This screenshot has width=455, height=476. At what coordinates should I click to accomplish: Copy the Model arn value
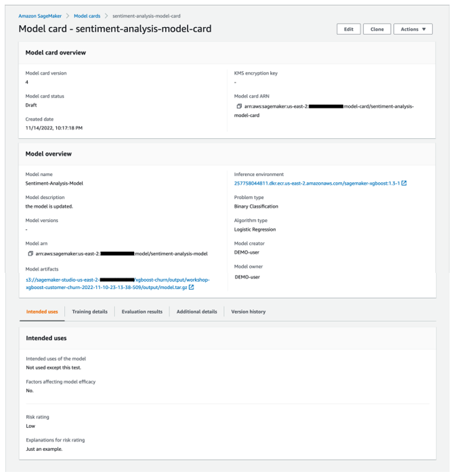coord(30,253)
